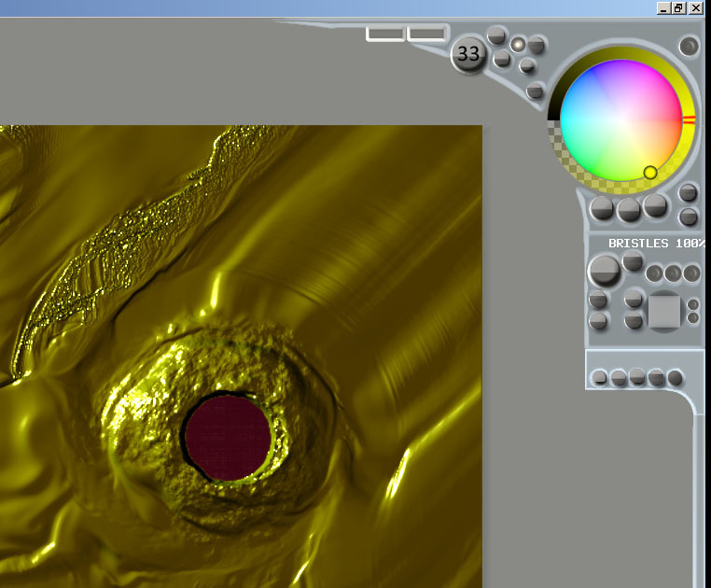This screenshot has width=711, height=588.
Task: Click the dark fifth button in the bottom five-knob row
Action: (675, 377)
